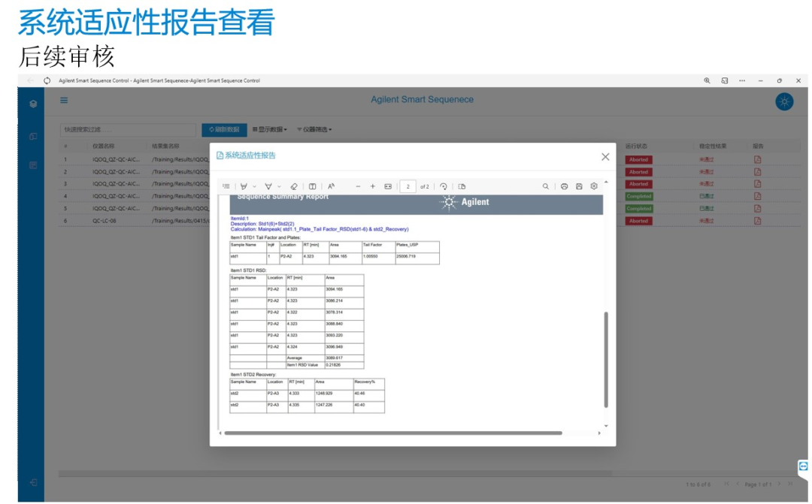Click the 已通过 result in row 4
Image resolution: width=812 pixels, height=504 pixels.
click(706, 196)
